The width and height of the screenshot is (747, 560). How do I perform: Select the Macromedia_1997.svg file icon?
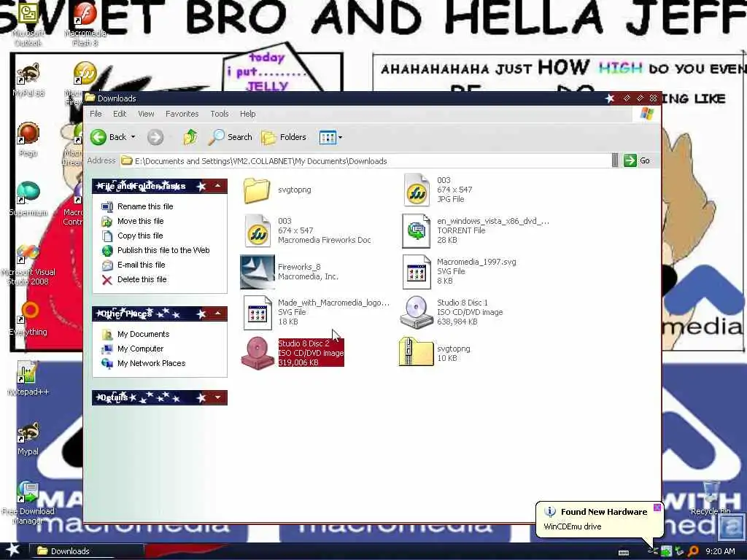[x=417, y=272]
